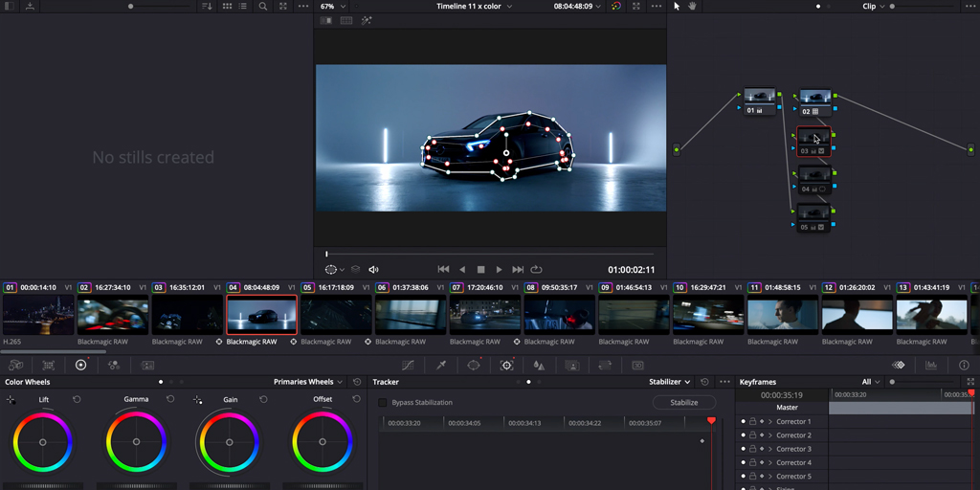Open the Primaries Wheels mode dropdown
The height and width of the screenshot is (490, 980).
coord(307,382)
